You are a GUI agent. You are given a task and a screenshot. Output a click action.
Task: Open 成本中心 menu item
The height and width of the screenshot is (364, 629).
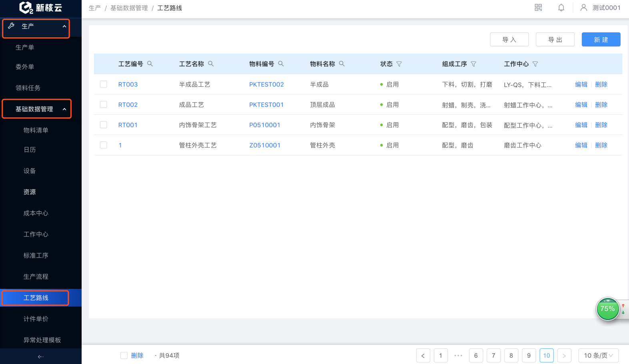(36, 213)
